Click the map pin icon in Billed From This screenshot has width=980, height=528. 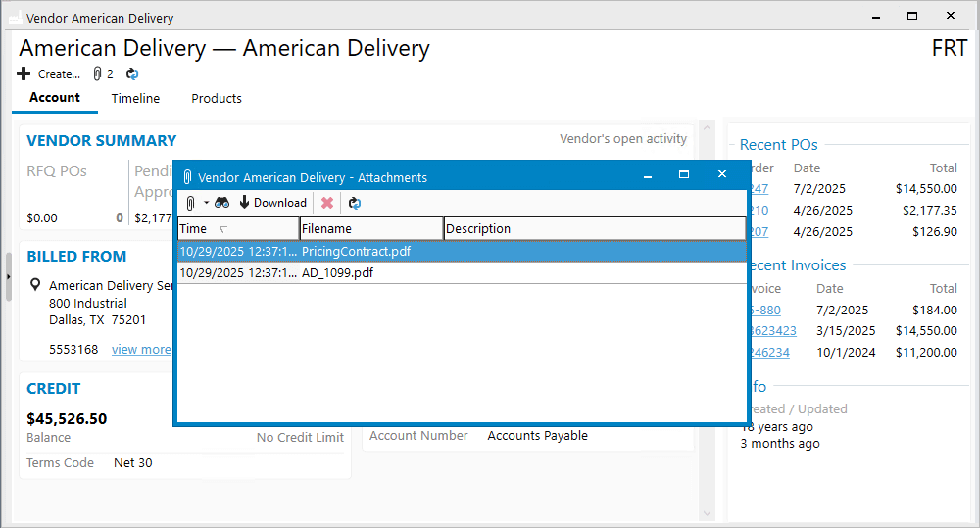[x=36, y=285]
